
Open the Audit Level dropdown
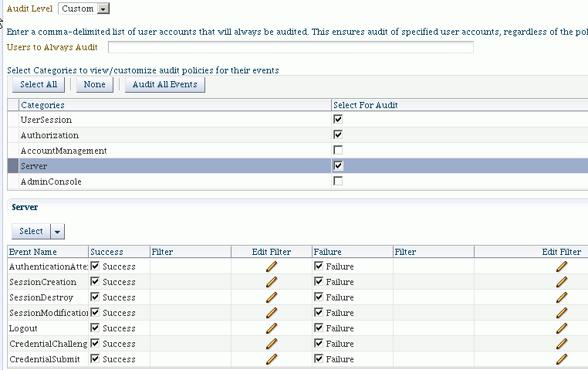point(103,8)
